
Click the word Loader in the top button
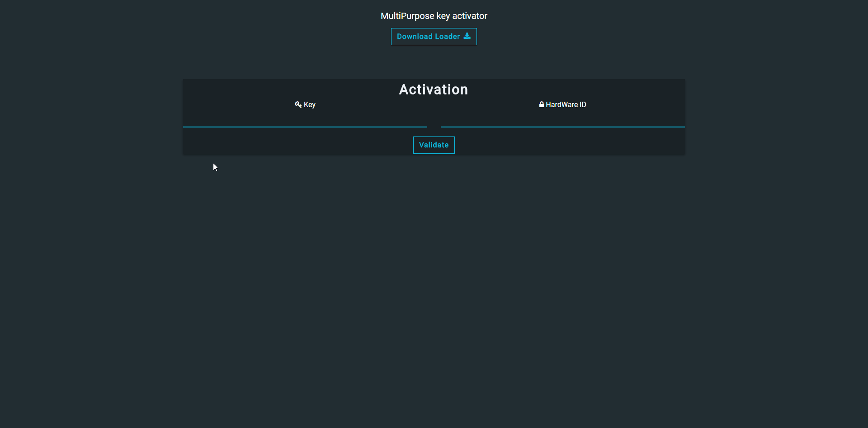point(447,37)
